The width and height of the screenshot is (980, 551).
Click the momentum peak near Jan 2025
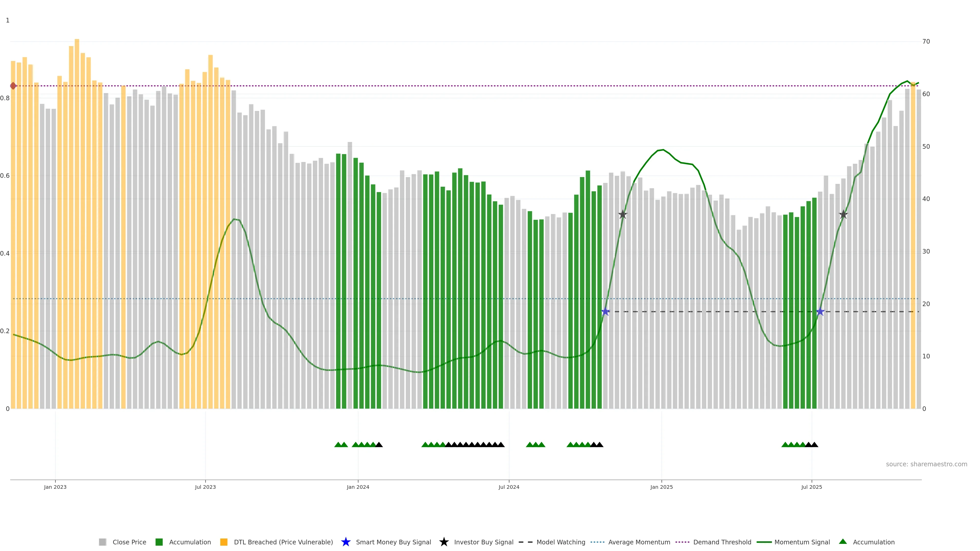point(663,150)
